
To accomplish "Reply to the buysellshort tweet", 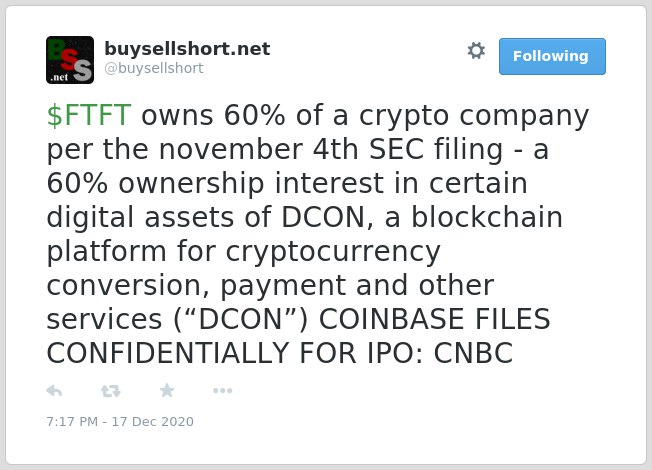I will click(x=54, y=391).
